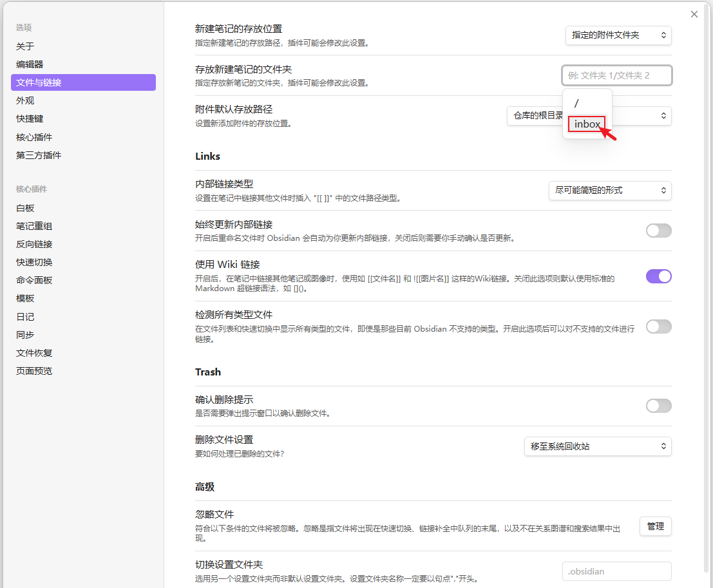713x588 pixels.
Task: Switch to 外观 settings tab
Action: [25, 100]
